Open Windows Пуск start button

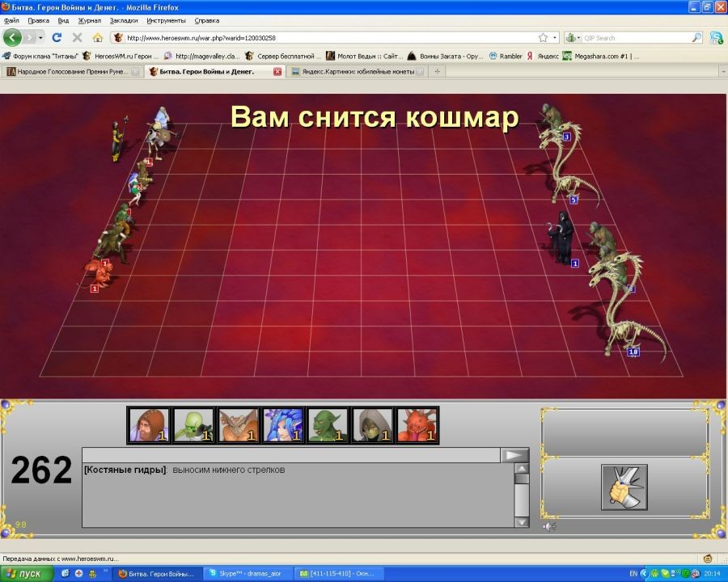pos(24,573)
